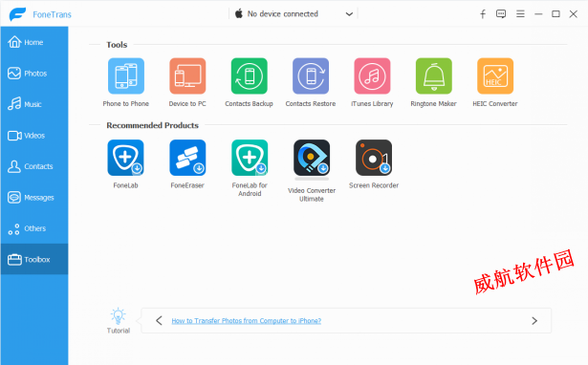Maximize the FoneTrans window
This screenshot has height=365, width=588.
(x=555, y=14)
